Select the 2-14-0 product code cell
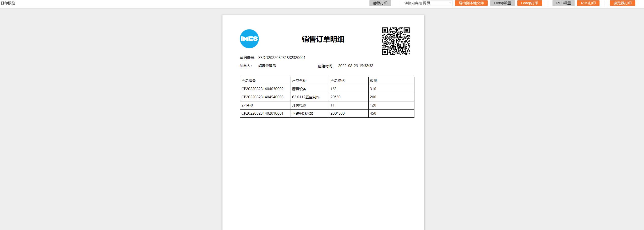 point(265,105)
